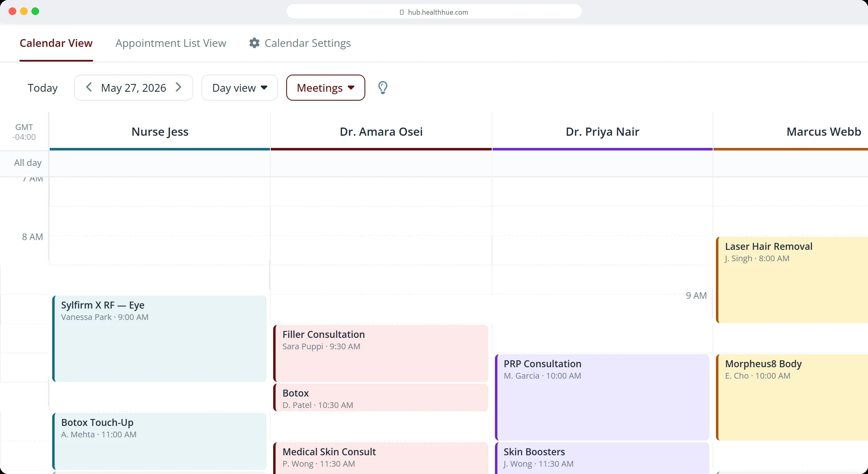The height and width of the screenshot is (474, 868).
Task: Go to previous day arrow
Action: pos(88,87)
